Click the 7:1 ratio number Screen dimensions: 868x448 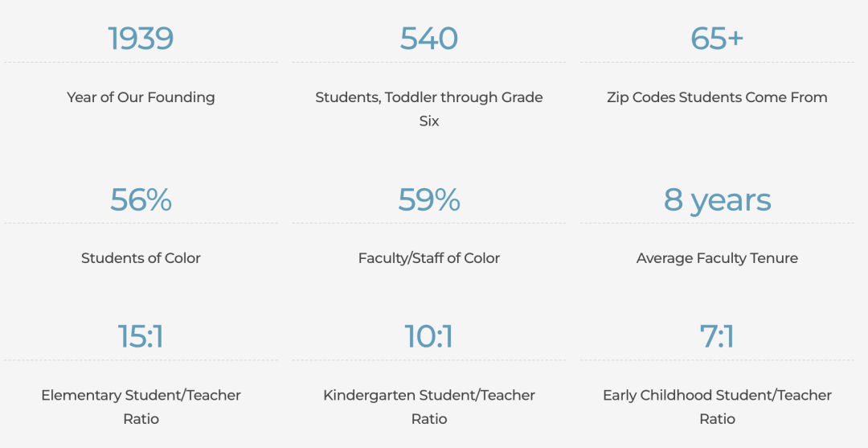[x=717, y=337]
